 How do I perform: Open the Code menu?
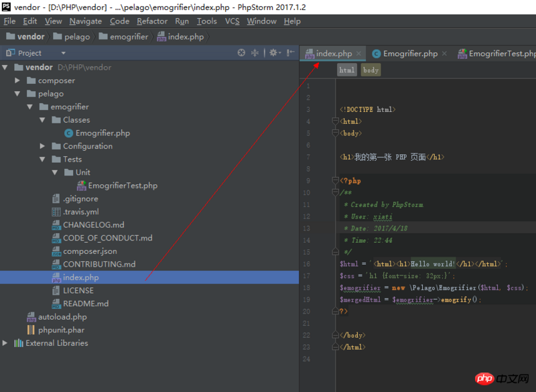[120, 21]
